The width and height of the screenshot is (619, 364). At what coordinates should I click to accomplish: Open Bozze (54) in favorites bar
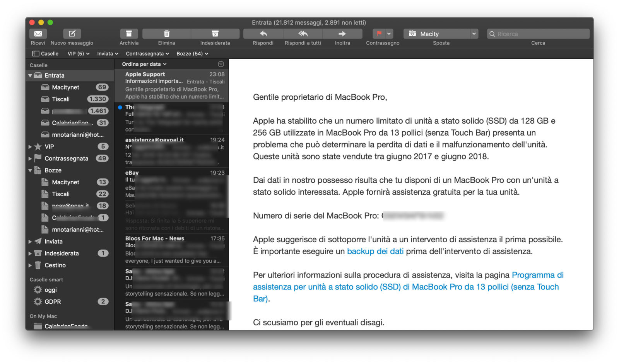pos(192,54)
